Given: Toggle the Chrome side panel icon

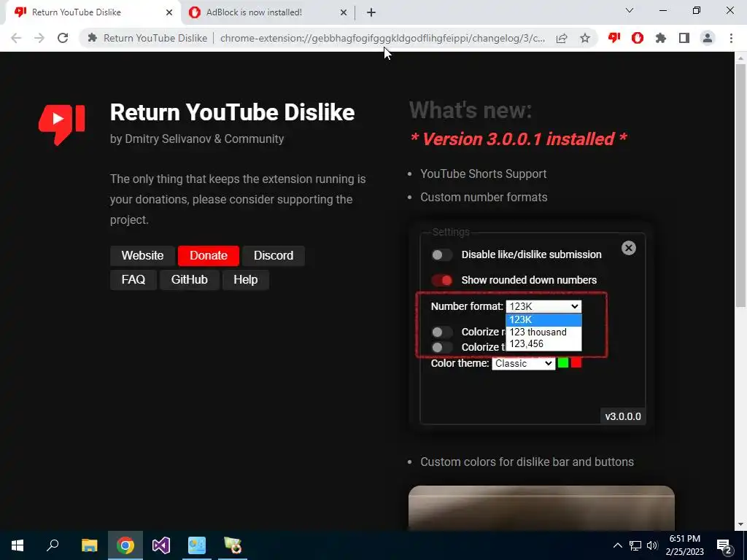Looking at the screenshot, I should [x=684, y=38].
